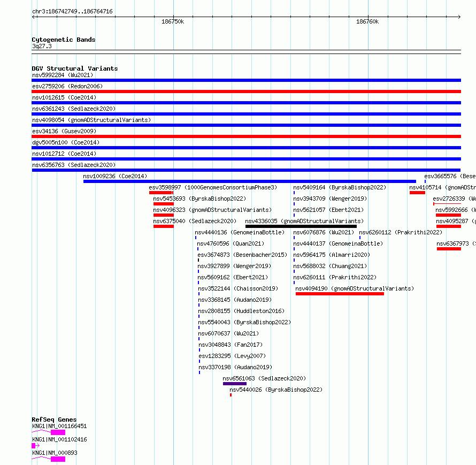Click dgv5005n100 (Coe2014) label

(x=66, y=142)
